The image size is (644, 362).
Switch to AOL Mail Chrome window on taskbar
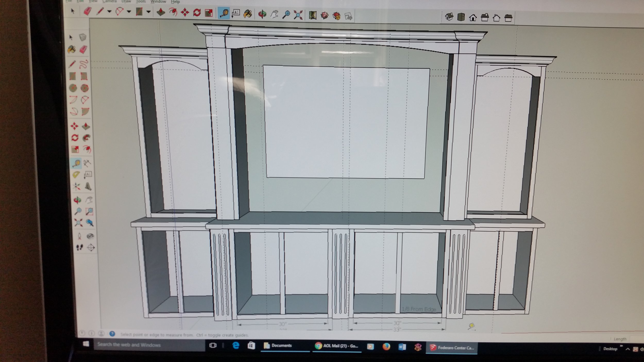click(337, 346)
